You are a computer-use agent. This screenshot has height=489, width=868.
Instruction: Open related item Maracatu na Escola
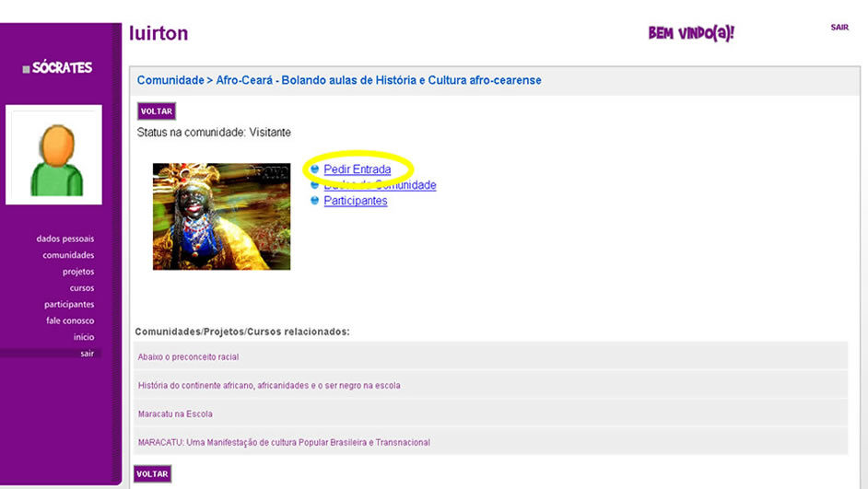click(175, 413)
